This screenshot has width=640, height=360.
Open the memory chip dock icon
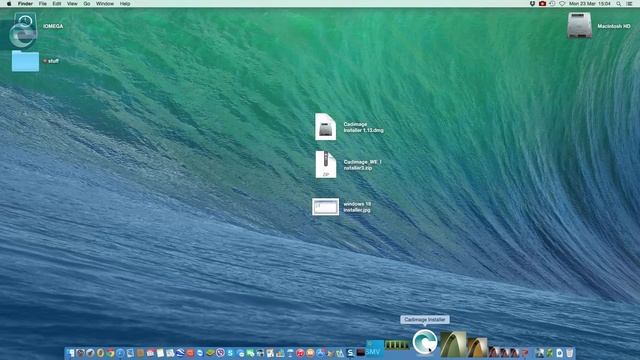click(397, 346)
